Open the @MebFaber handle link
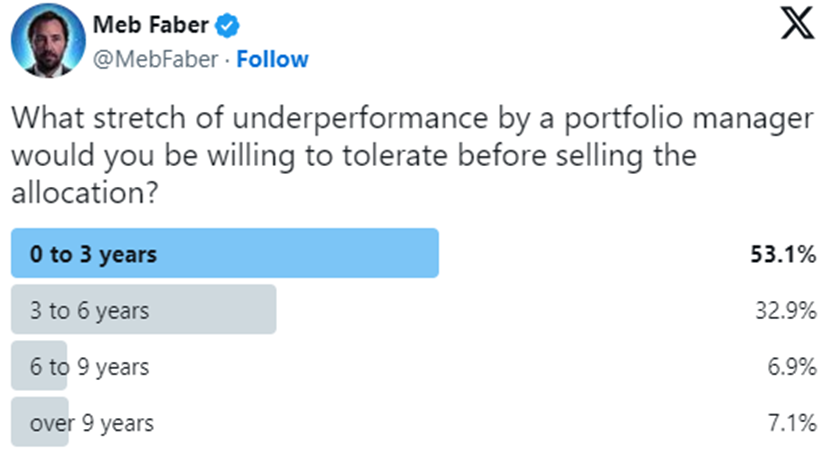The image size is (828, 467). click(155, 59)
